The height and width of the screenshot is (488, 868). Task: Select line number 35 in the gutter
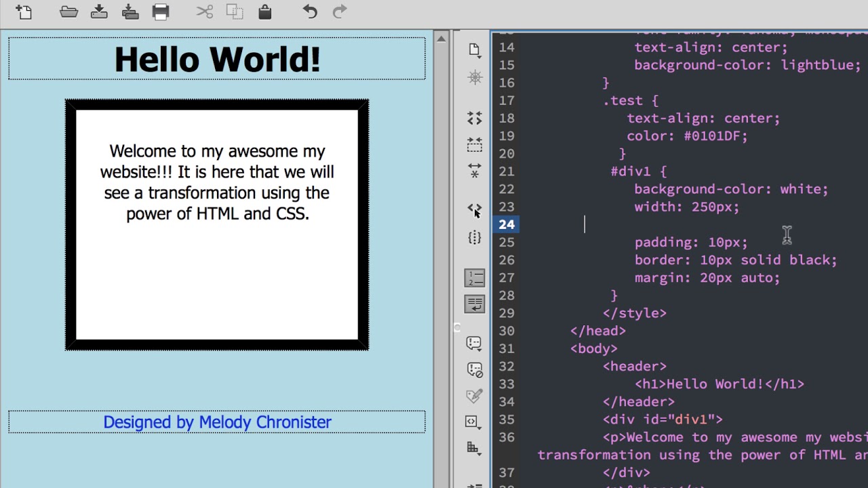click(507, 420)
